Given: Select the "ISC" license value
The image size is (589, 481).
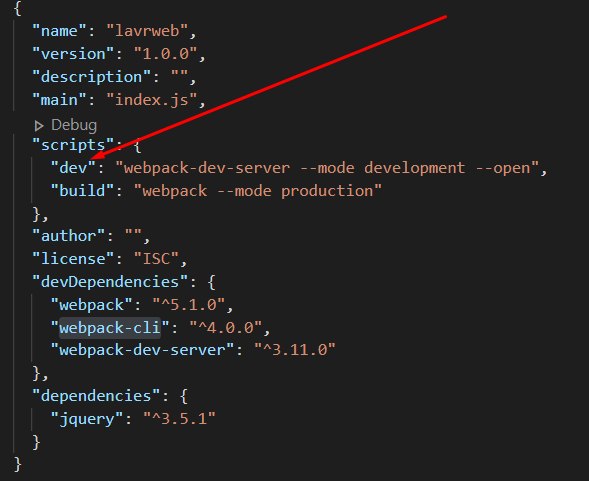Looking at the screenshot, I should click(x=156, y=259).
